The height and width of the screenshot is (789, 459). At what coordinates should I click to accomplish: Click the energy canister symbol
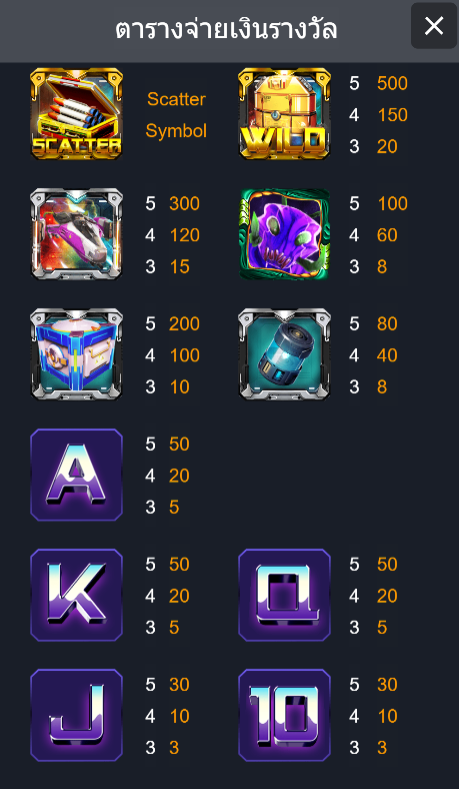[x=284, y=354]
